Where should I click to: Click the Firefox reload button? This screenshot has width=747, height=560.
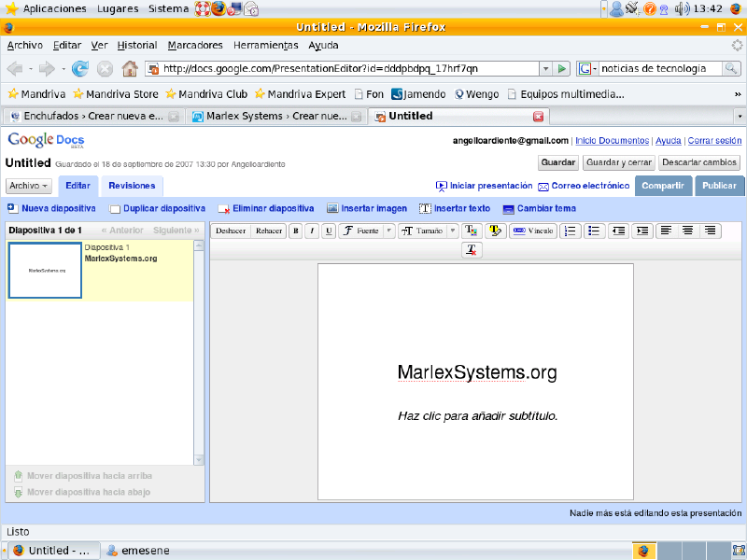[x=80, y=68]
